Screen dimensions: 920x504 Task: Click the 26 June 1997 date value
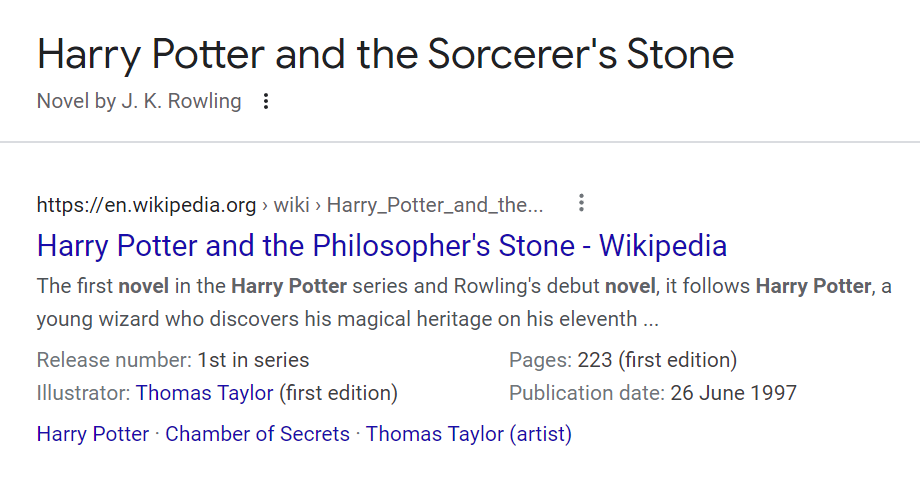(x=733, y=393)
